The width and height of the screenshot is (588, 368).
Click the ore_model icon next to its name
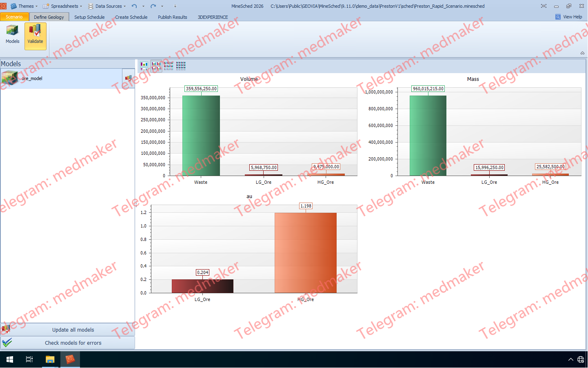(x=9, y=78)
